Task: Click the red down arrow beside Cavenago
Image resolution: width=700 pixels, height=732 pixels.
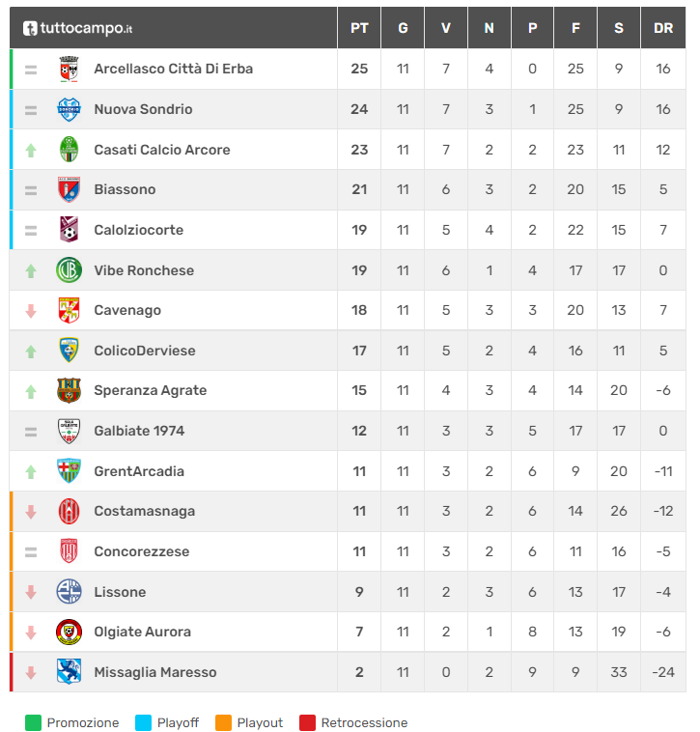Action: point(31,310)
